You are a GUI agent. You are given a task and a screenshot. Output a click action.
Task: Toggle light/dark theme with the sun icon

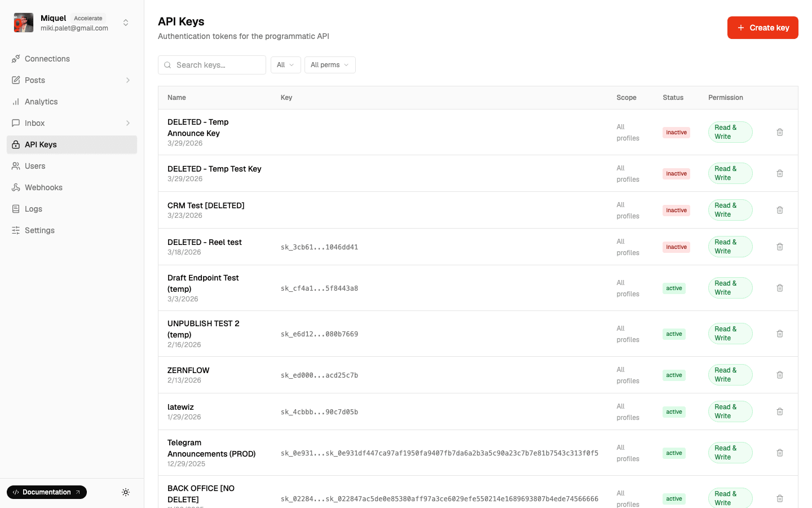(x=126, y=492)
